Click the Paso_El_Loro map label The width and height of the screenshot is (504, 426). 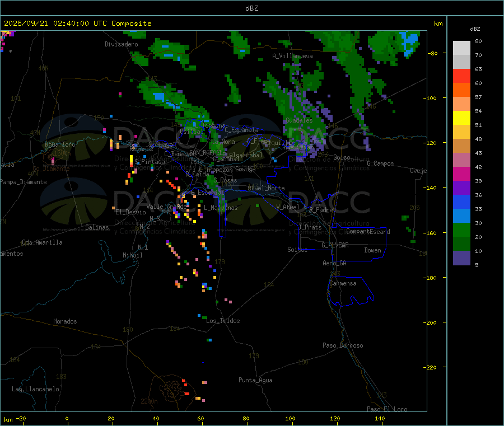coord(387,409)
